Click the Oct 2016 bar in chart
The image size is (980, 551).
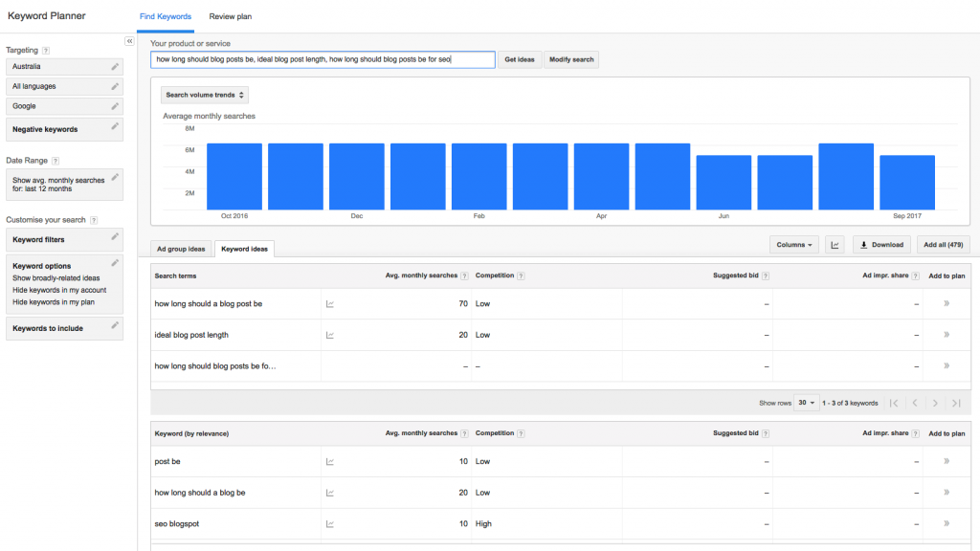pyautogui.click(x=234, y=177)
